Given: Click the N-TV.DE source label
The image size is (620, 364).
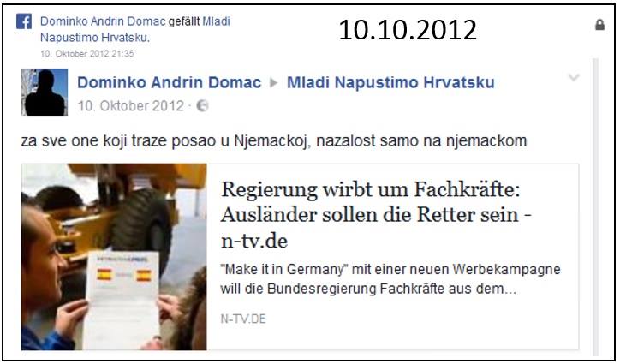Looking at the screenshot, I should pyautogui.click(x=243, y=319).
